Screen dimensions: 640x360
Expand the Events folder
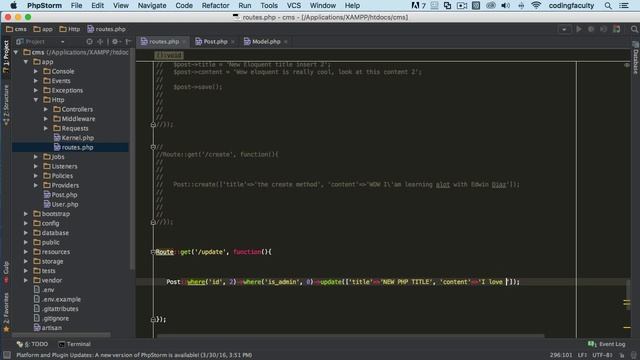(x=36, y=81)
